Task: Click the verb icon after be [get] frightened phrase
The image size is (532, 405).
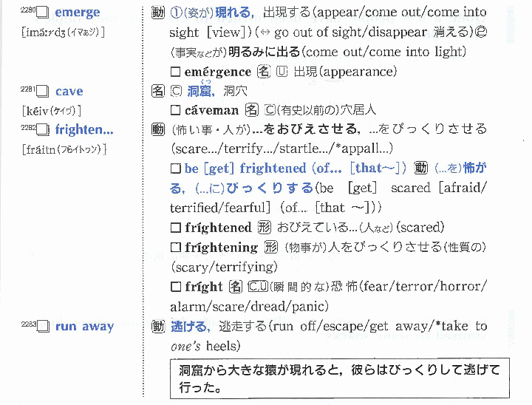Action: click(x=421, y=169)
